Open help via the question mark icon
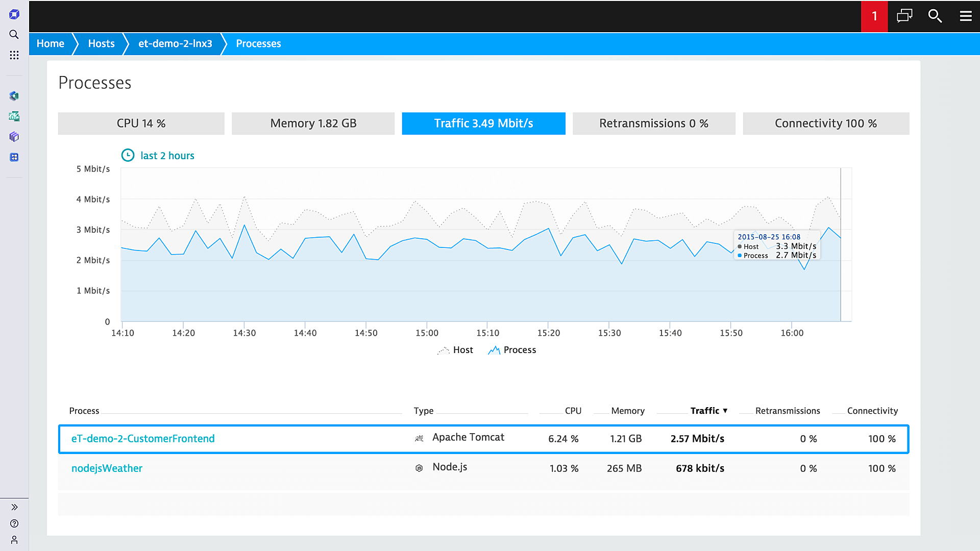 point(14,523)
